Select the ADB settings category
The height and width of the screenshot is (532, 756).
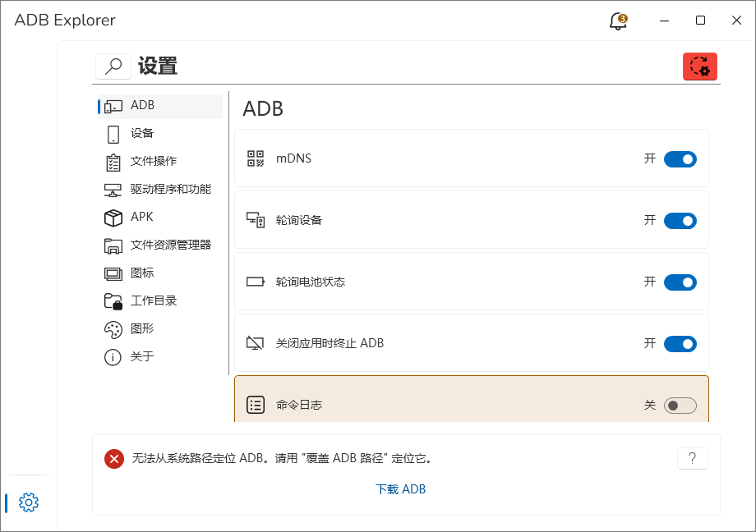(x=160, y=106)
